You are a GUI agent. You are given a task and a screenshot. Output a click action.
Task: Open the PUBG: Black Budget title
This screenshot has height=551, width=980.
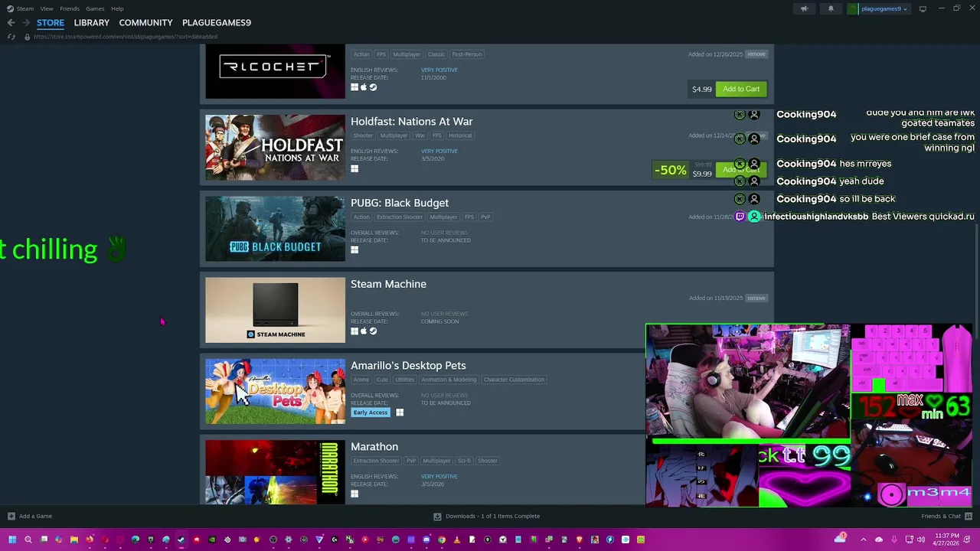(400, 203)
